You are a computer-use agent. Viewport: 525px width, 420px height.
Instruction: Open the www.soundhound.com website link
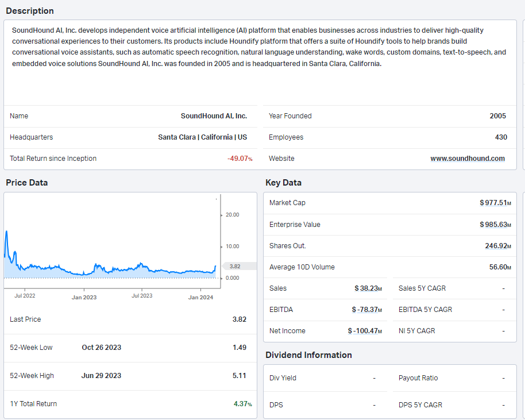pos(468,159)
